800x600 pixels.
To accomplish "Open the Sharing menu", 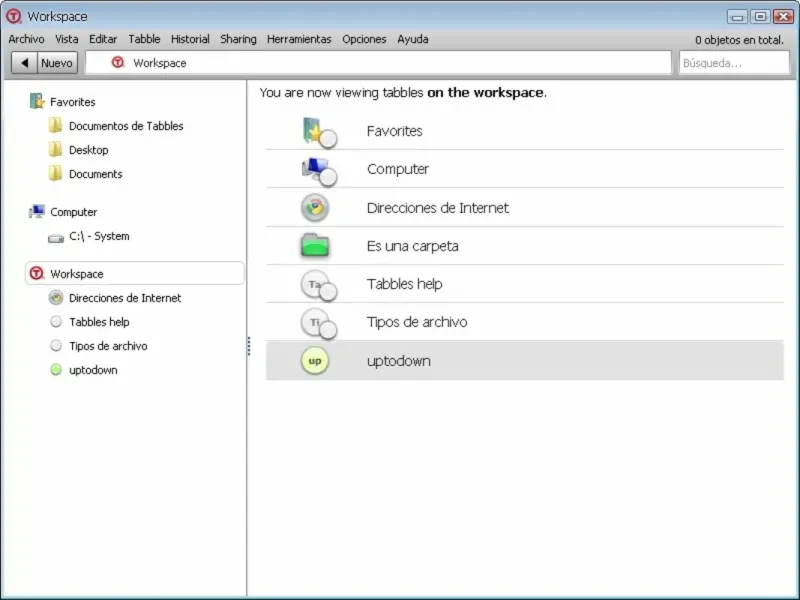I will 238,39.
